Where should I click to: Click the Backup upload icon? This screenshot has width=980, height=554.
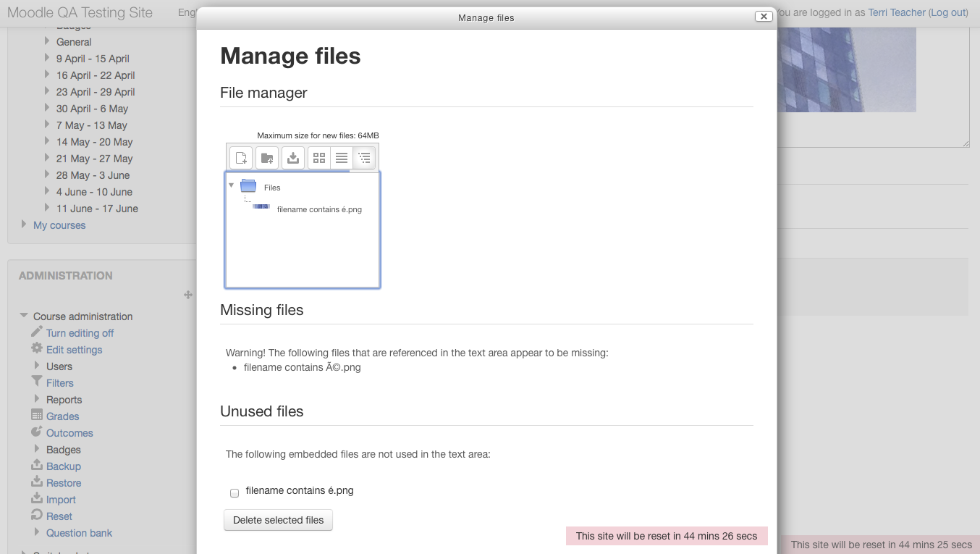click(37, 465)
